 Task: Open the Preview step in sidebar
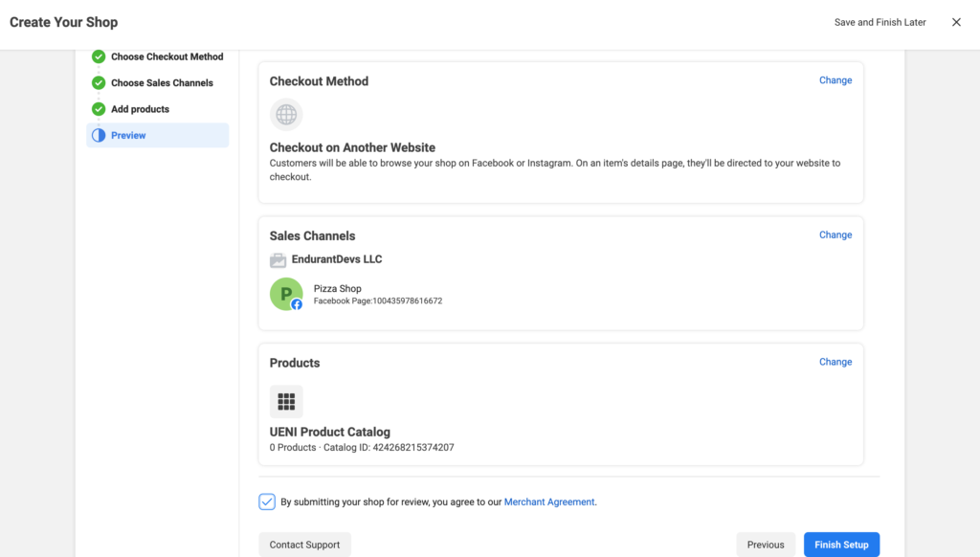(158, 135)
